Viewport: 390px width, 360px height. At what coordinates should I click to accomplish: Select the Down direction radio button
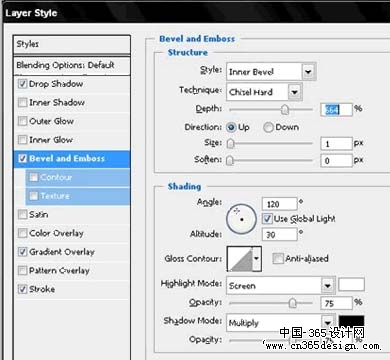point(268,127)
